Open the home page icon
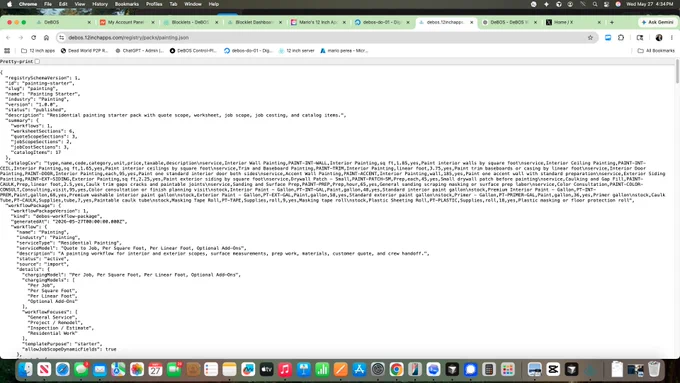Image resolution: width=680 pixels, height=383 pixels. (x=46, y=38)
